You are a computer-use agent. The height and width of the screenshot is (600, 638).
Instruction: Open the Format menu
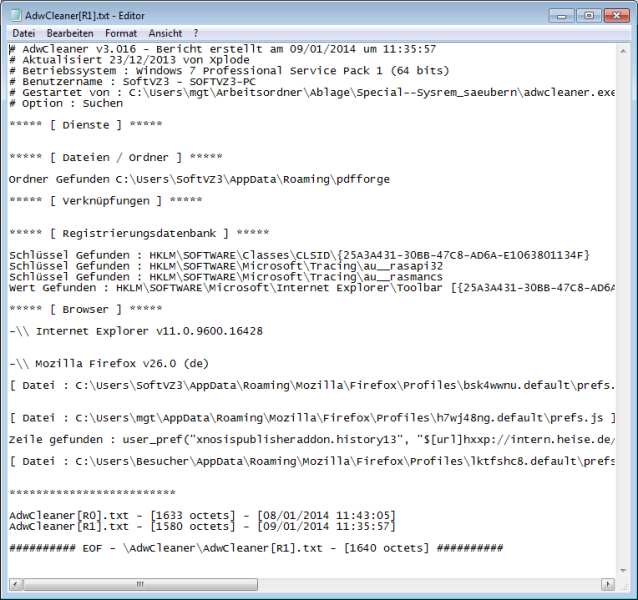[x=121, y=33]
